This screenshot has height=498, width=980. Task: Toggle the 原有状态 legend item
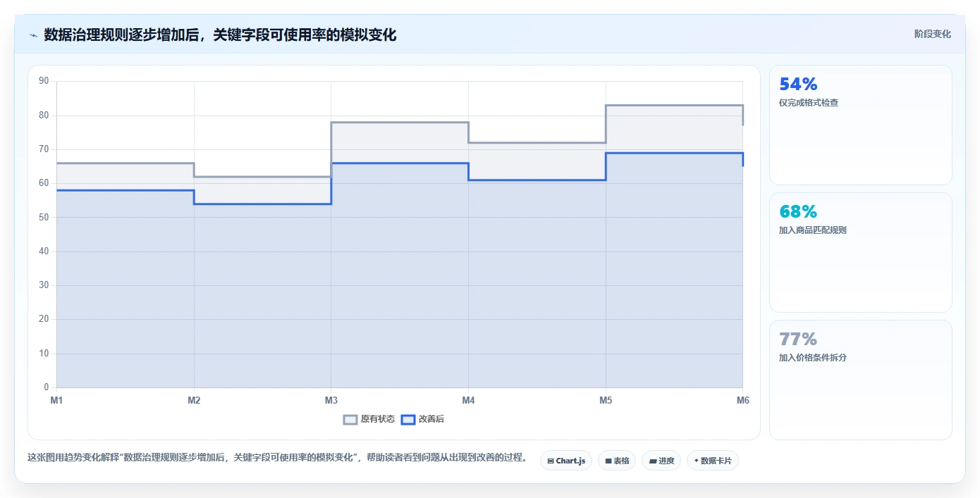point(369,419)
